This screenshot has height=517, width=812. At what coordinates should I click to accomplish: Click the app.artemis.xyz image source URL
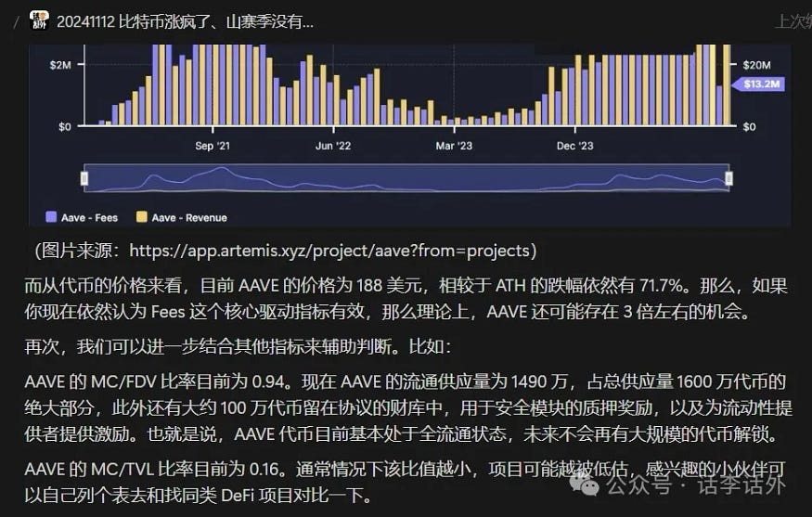click(x=329, y=252)
